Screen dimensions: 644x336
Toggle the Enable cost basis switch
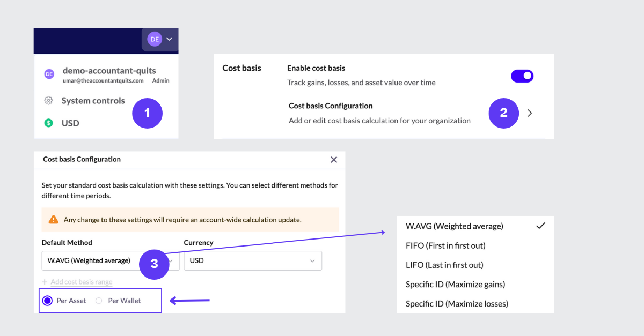coord(522,76)
